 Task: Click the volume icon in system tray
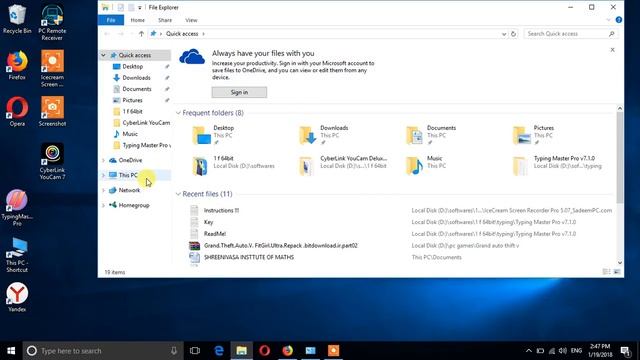click(563, 351)
